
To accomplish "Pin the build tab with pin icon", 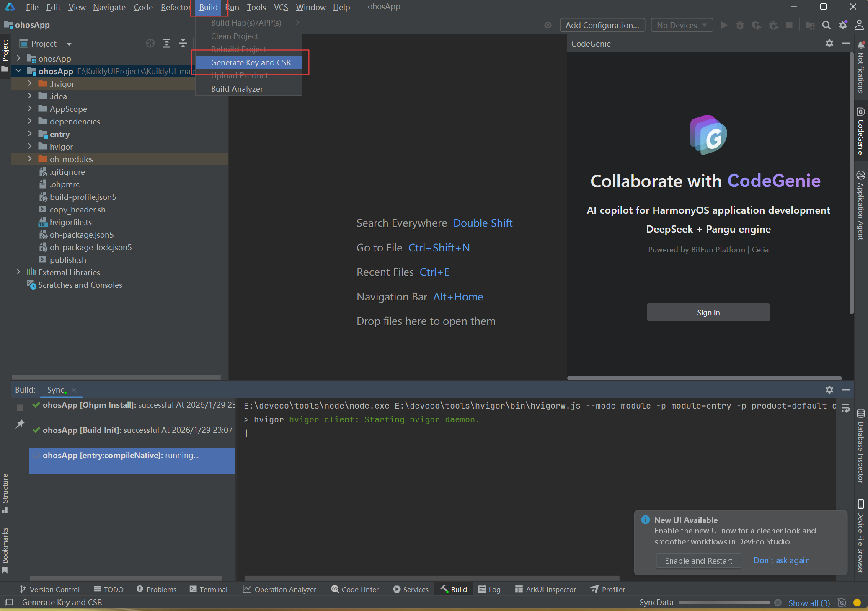I will pos(20,424).
